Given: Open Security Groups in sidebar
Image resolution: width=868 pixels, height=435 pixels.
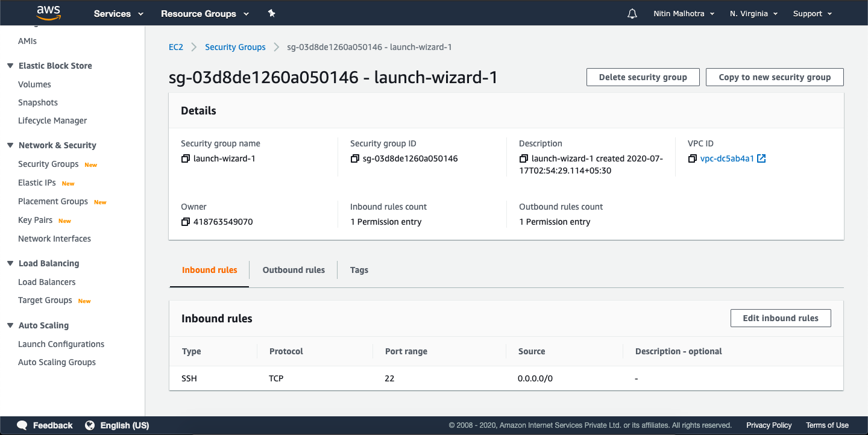Looking at the screenshot, I should tap(48, 164).
